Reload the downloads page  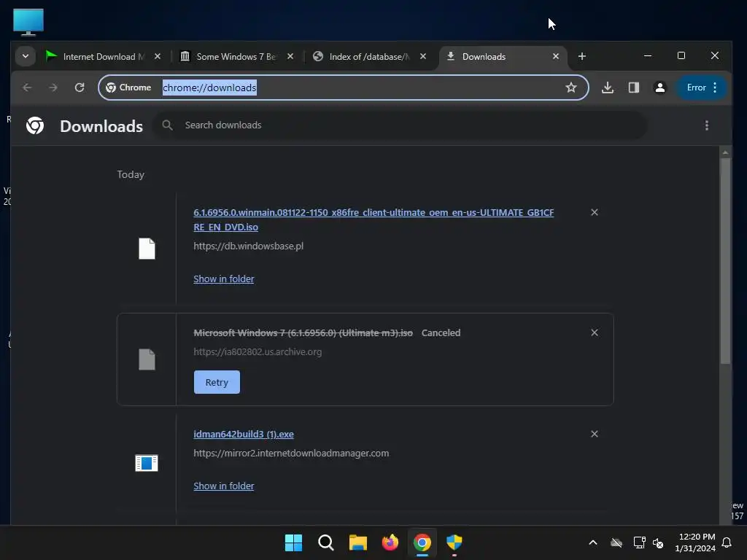[x=80, y=87]
